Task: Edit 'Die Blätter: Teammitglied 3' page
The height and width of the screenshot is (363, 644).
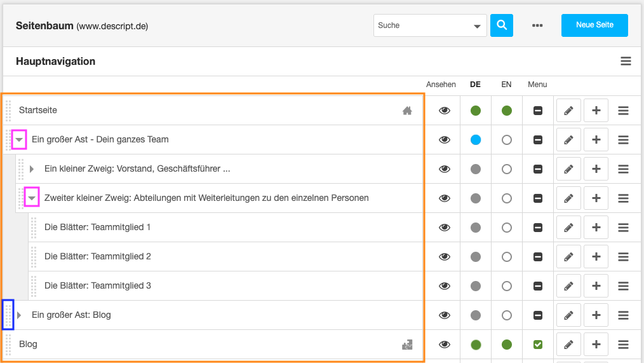Action: coord(568,285)
